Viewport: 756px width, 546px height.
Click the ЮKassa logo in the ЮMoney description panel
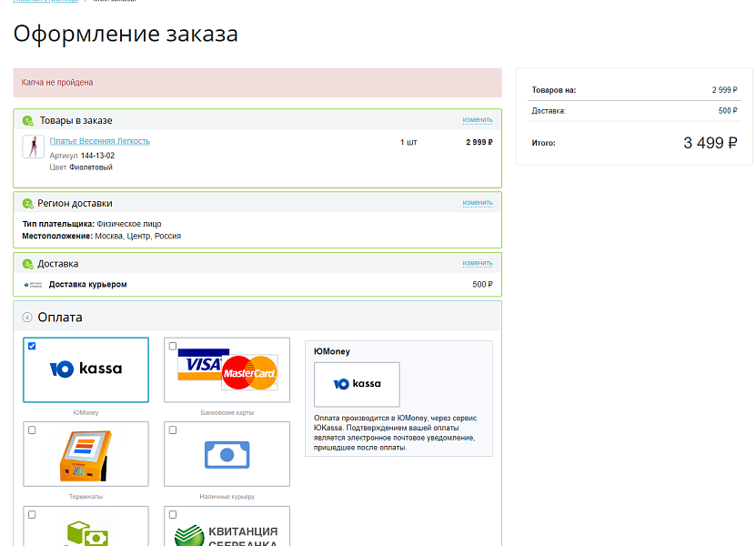pos(356,384)
